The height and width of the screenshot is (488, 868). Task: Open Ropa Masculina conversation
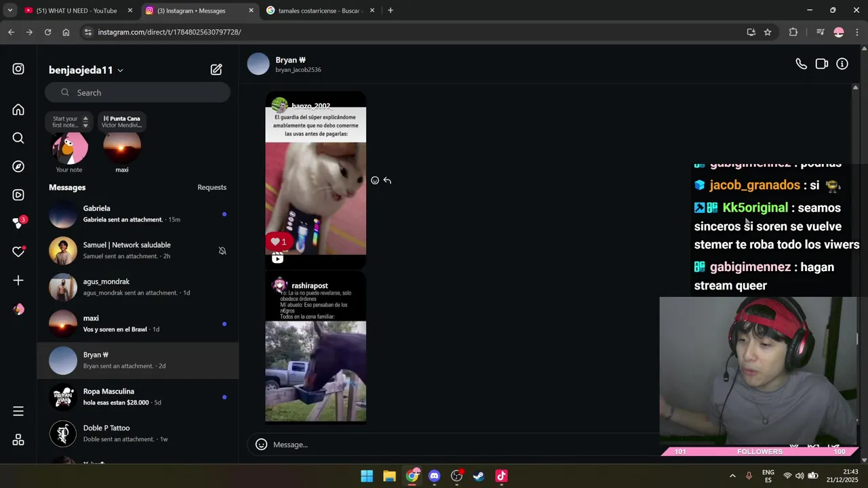tap(138, 397)
